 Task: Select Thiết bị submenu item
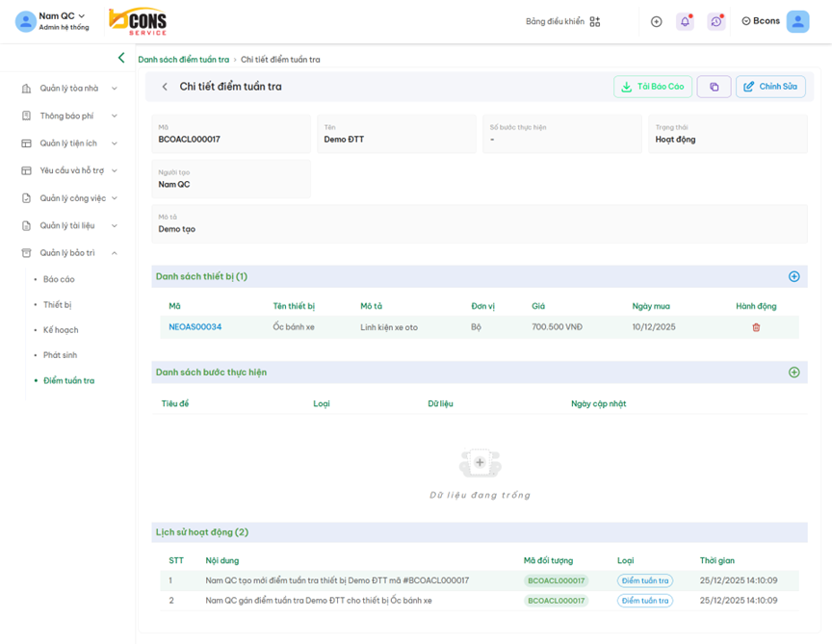point(58,304)
